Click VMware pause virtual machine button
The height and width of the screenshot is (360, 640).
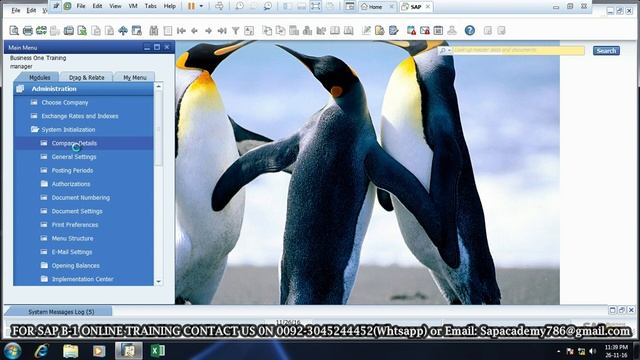coord(191,6)
